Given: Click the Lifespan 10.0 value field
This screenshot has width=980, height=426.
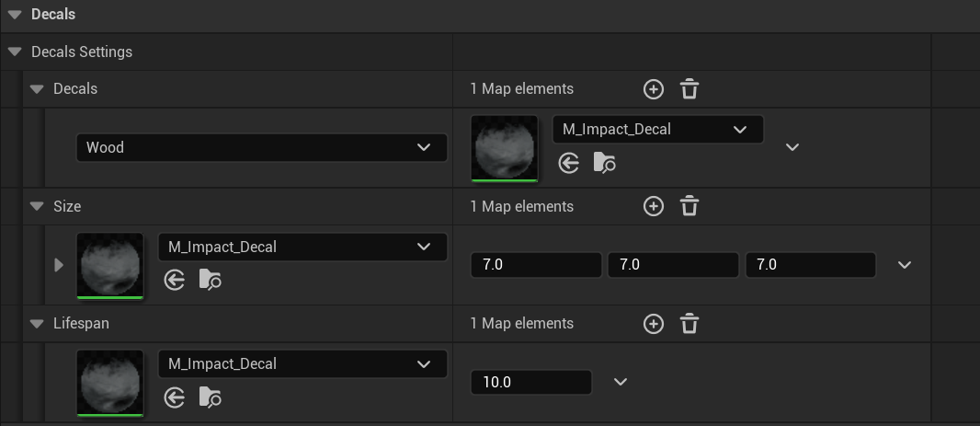Looking at the screenshot, I should (x=530, y=382).
